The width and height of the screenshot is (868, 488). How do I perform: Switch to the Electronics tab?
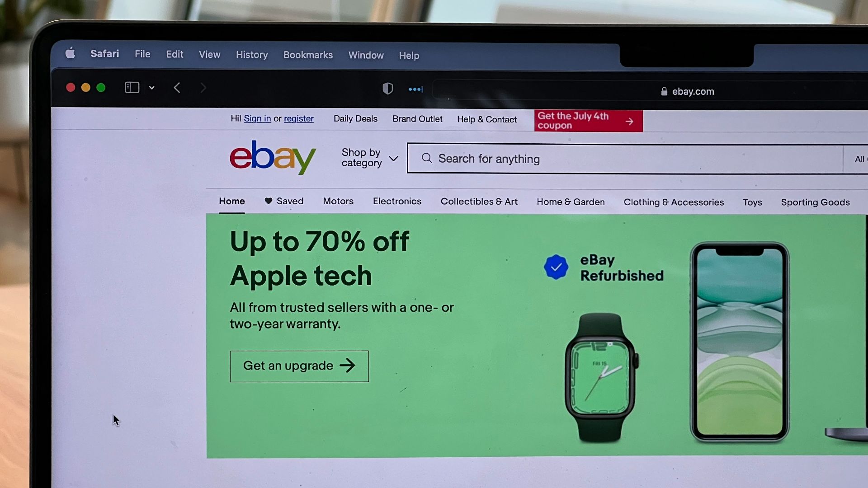(x=397, y=201)
